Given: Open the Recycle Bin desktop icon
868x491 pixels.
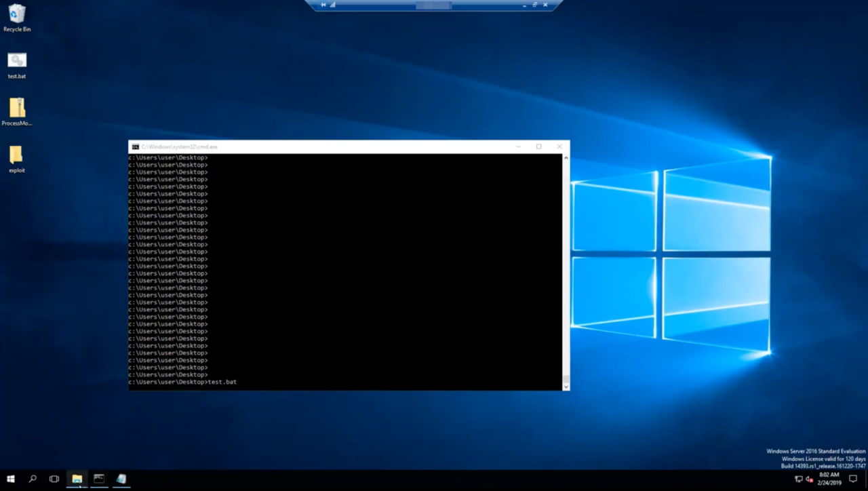Looking at the screenshot, I should 17,16.
